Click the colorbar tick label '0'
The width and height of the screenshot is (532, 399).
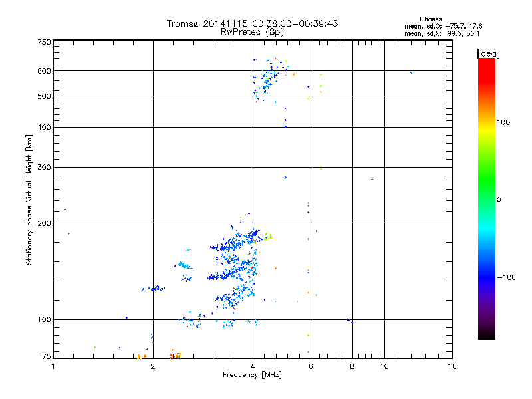[x=499, y=200]
